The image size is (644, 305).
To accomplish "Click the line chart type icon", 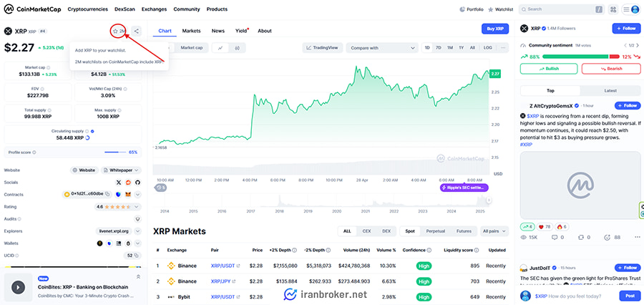I will [x=220, y=48].
